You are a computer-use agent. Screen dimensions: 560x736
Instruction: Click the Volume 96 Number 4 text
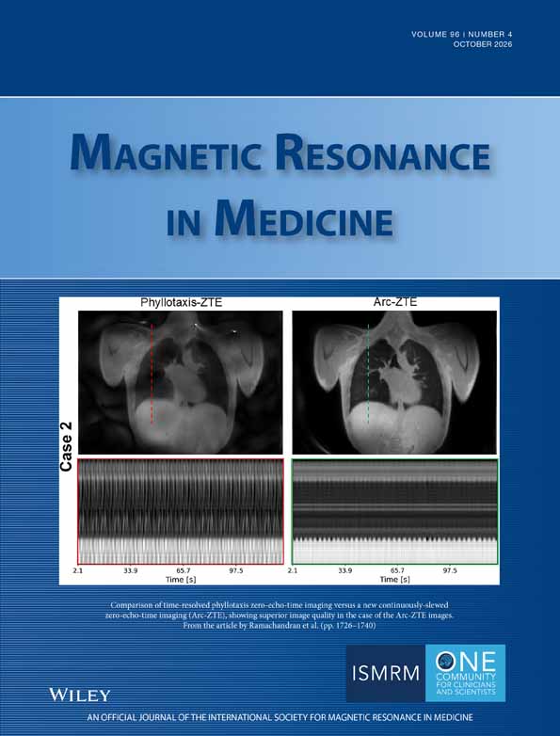(x=461, y=35)
